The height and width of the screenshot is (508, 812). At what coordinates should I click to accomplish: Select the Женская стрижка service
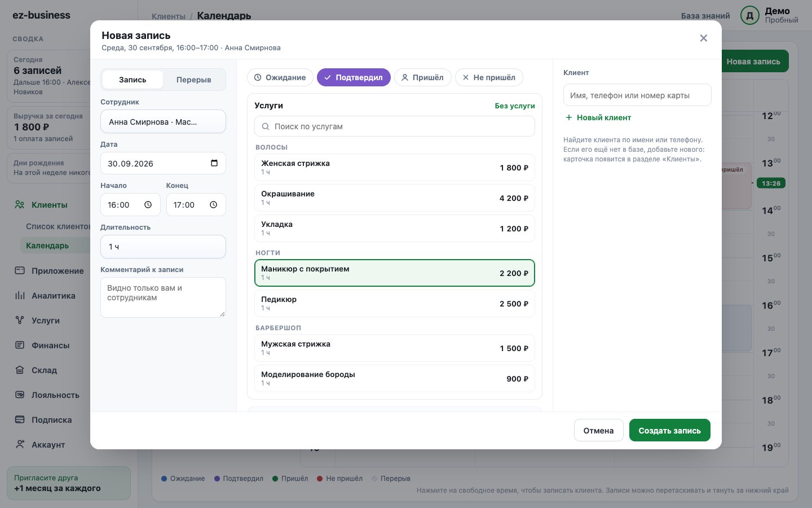click(395, 168)
